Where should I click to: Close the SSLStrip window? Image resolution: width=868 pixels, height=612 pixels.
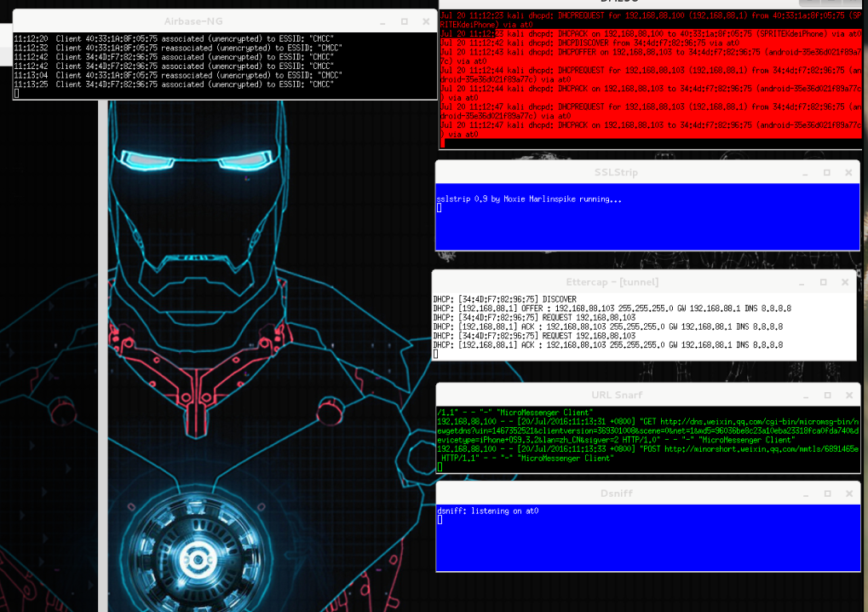[848, 173]
